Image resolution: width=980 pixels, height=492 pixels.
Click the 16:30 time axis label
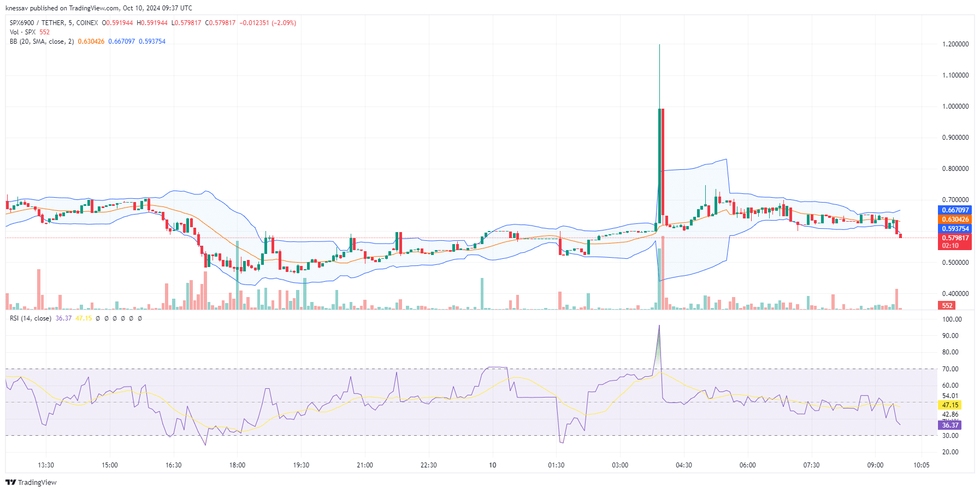pos(173,465)
